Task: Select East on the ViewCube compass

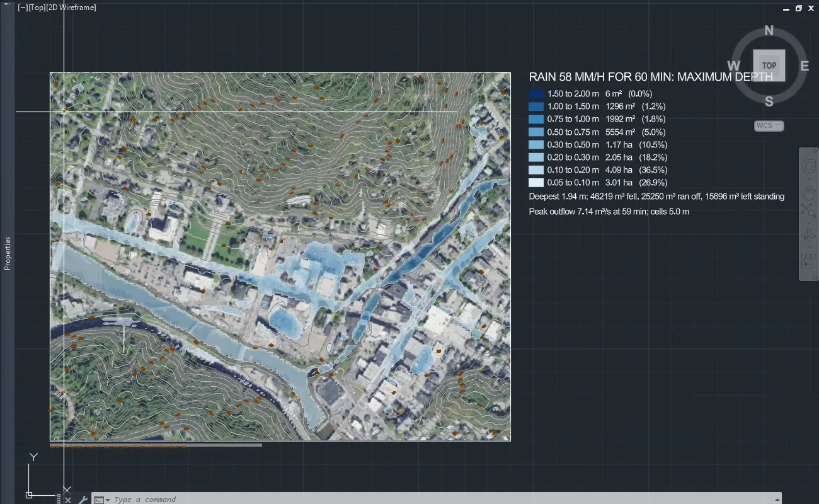Action: coord(805,66)
